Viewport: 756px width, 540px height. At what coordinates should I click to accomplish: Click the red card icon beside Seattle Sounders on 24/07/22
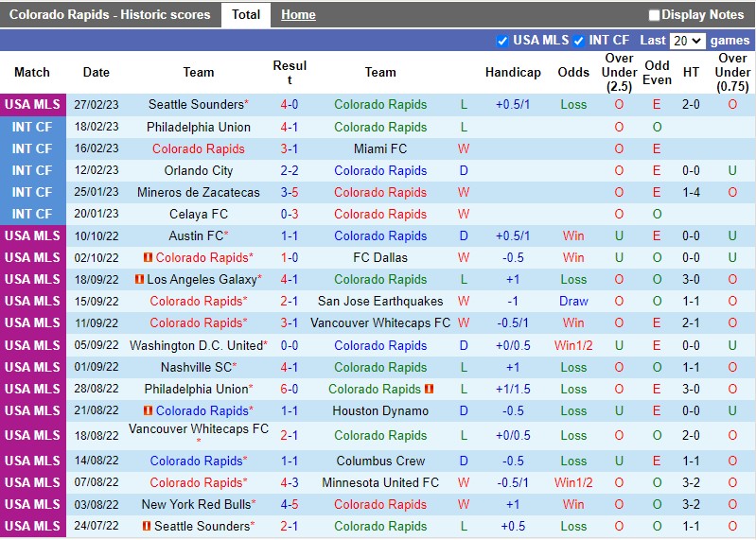point(147,526)
